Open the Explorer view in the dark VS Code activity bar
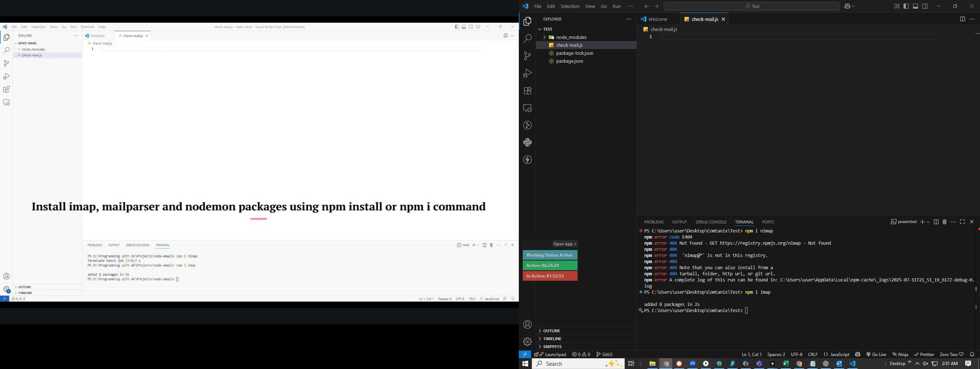 [x=527, y=22]
